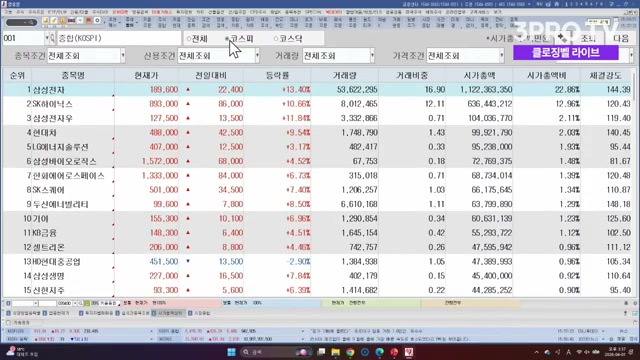Open the 종목조건 dropdown
The height and width of the screenshot is (360, 640).
(x=122, y=56)
